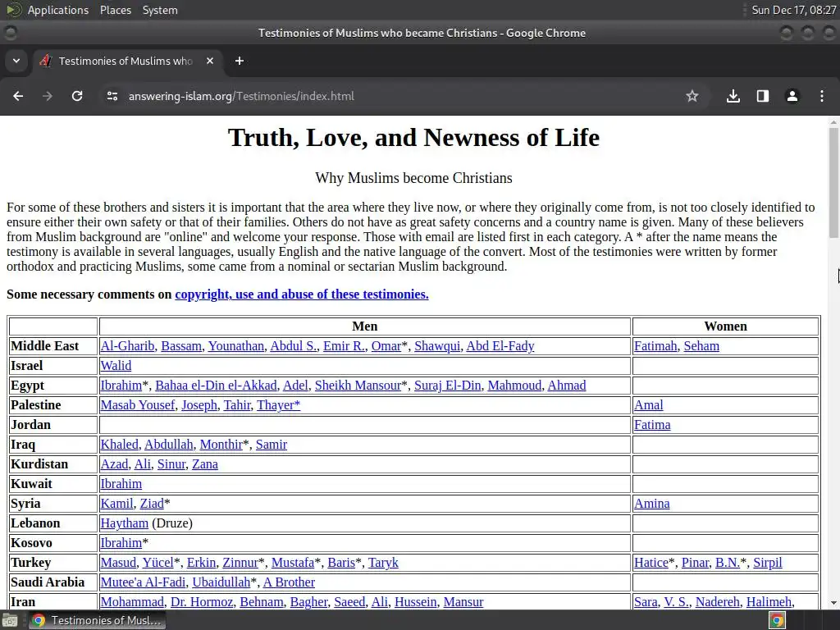This screenshot has height=630, width=840.
Task: Open the Chrome three-dot menu
Action: pyautogui.click(x=822, y=96)
